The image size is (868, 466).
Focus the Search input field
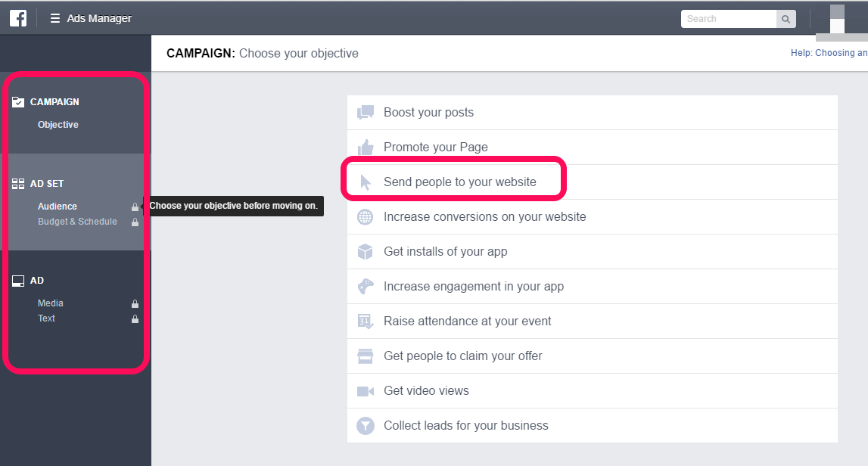[729, 19]
